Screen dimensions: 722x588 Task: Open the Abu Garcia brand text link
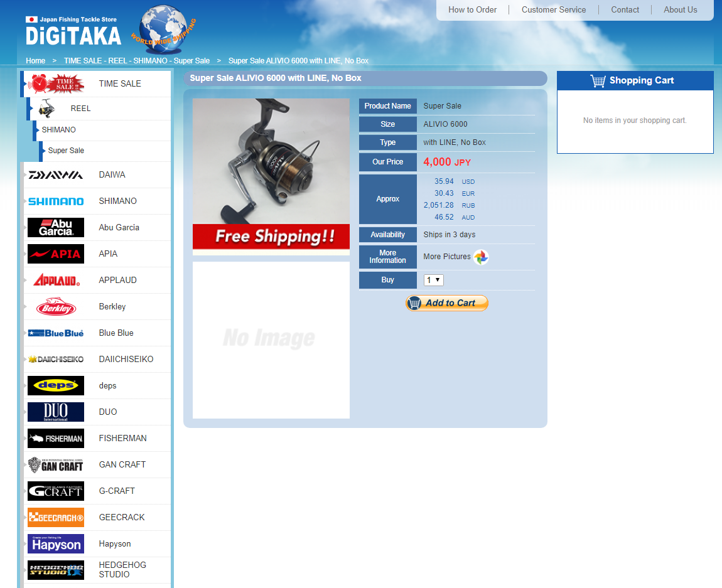tap(119, 227)
